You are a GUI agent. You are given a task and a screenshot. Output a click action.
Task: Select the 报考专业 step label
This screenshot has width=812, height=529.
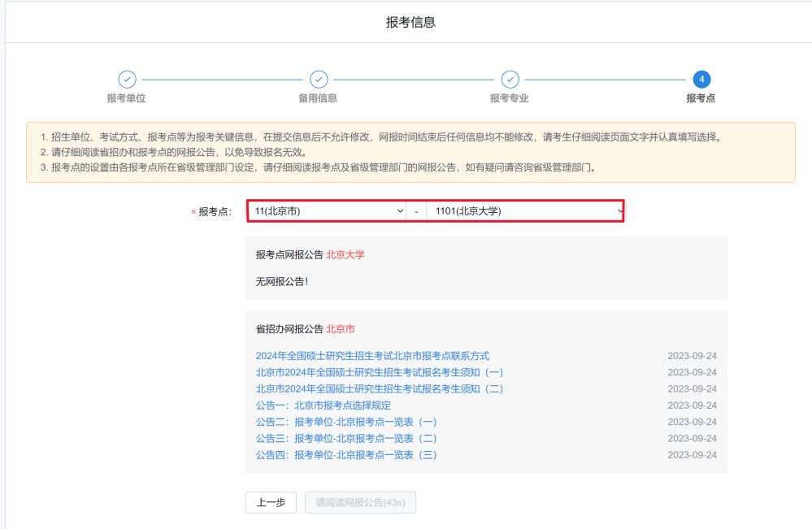(510, 98)
